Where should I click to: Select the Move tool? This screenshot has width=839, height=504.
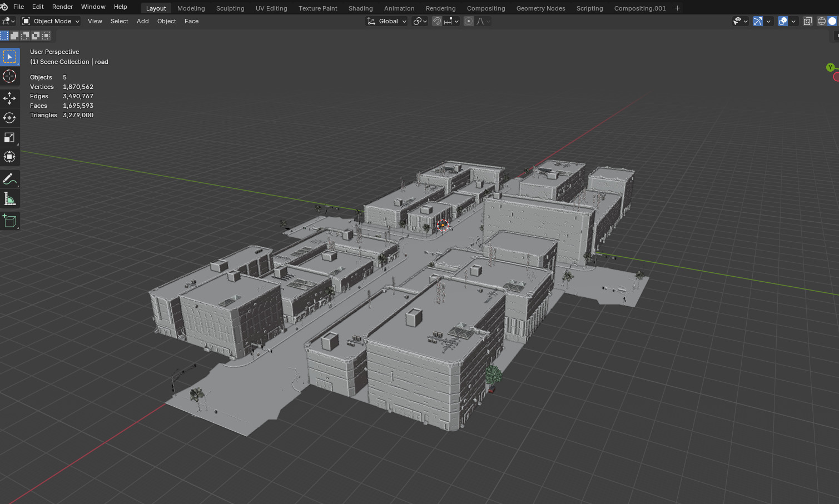[x=9, y=98]
